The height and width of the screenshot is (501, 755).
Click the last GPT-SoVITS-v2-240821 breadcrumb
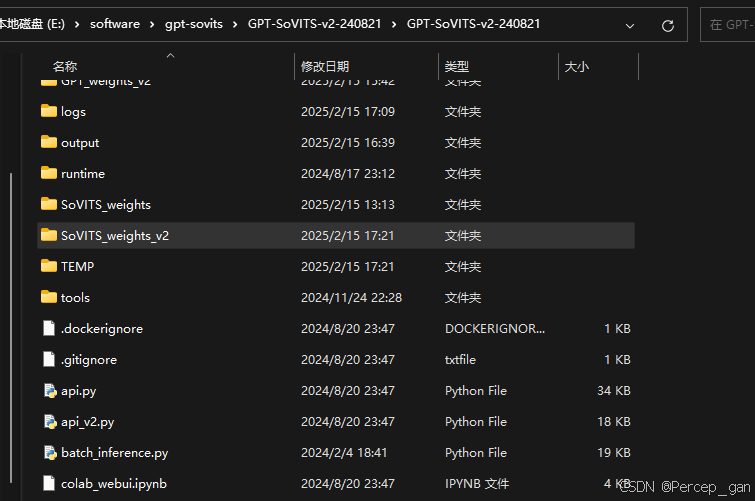coord(473,24)
